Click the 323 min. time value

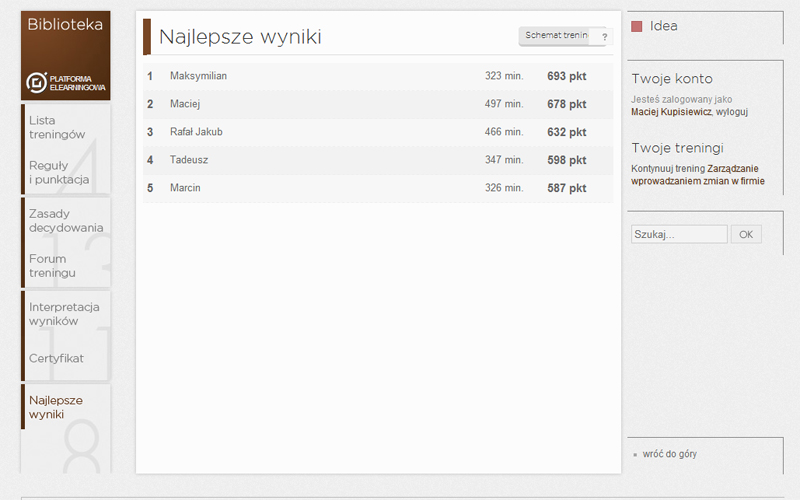pos(504,76)
